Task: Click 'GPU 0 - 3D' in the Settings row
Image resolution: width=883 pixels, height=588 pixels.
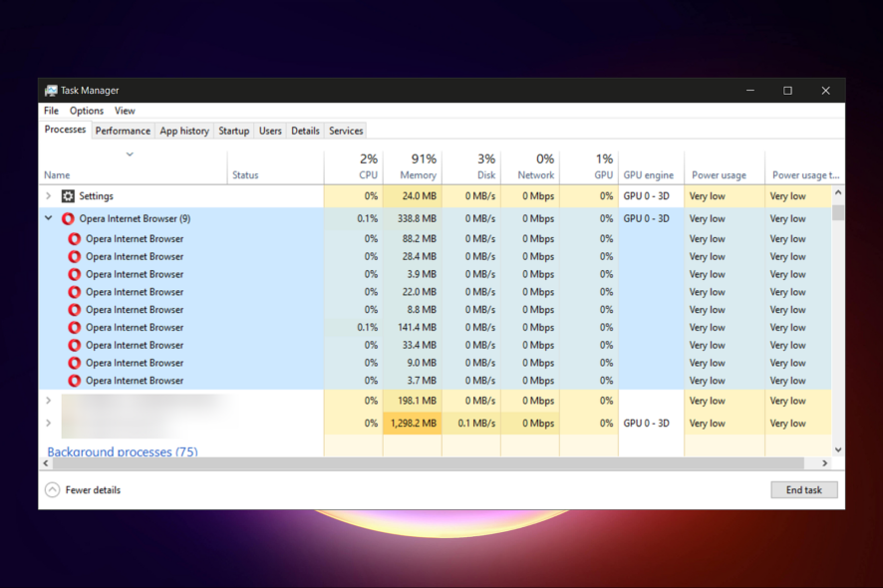Action: (647, 196)
